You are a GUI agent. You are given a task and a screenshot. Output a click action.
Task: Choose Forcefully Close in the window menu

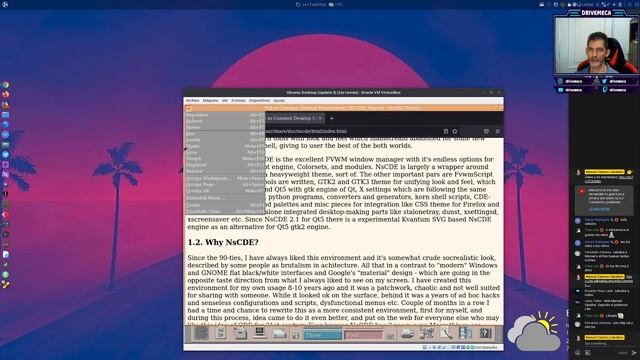(x=225, y=211)
